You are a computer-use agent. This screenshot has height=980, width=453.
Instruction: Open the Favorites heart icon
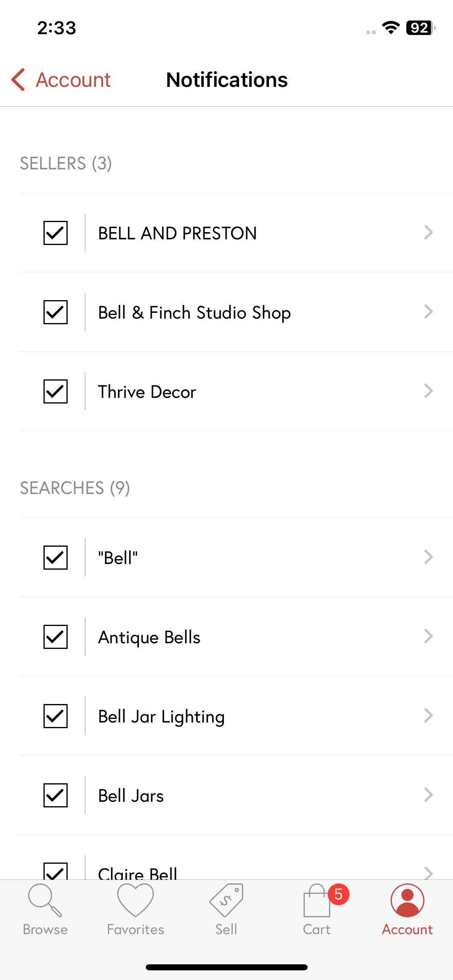coord(135,900)
